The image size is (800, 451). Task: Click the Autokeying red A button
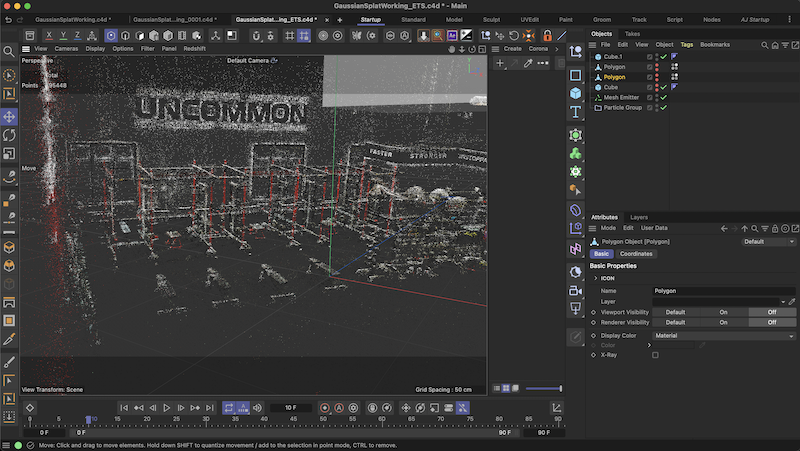pos(339,408)
